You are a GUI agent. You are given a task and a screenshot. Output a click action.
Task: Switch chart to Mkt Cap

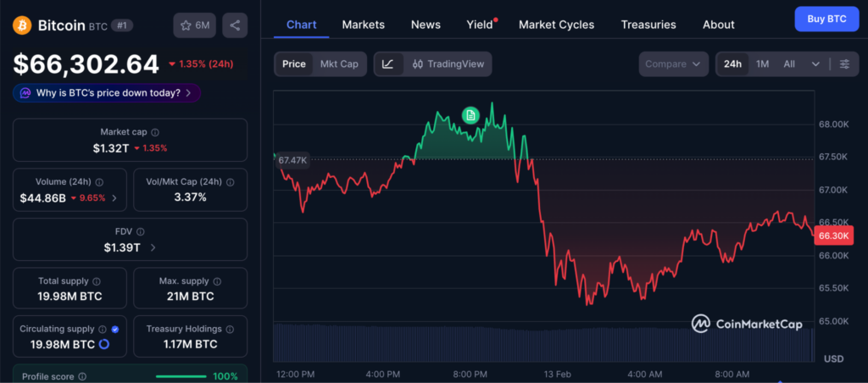click(x=338, y=64)
